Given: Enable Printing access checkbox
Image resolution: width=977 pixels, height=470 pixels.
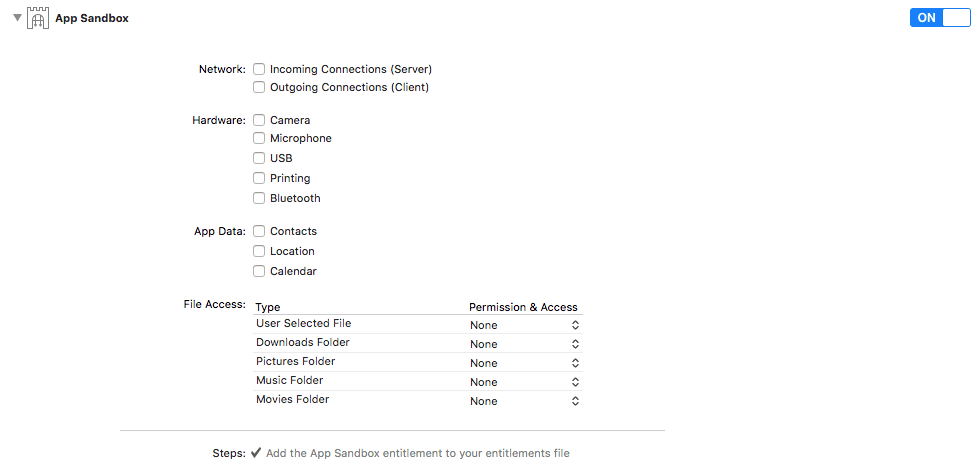Looking at the screenshot, I should pos(260,179).
